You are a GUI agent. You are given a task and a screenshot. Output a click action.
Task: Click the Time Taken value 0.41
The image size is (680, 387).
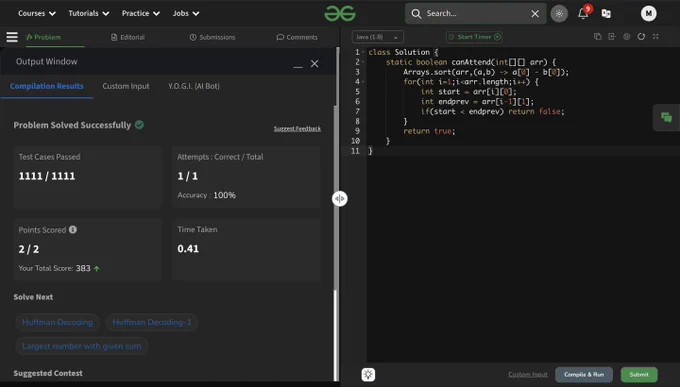click(x=188, y=249)
